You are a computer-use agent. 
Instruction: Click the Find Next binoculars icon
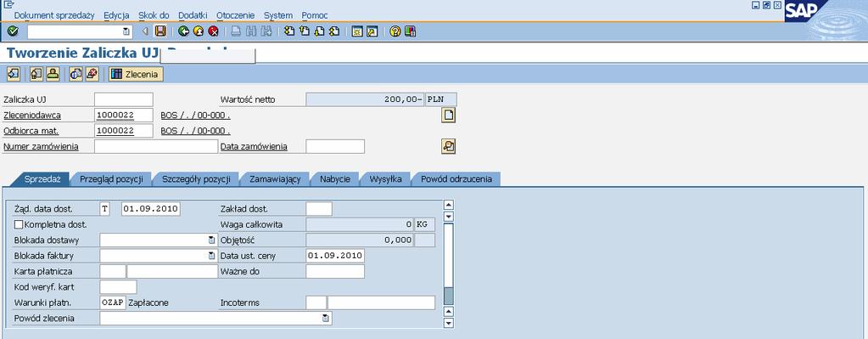pos(266,31)
